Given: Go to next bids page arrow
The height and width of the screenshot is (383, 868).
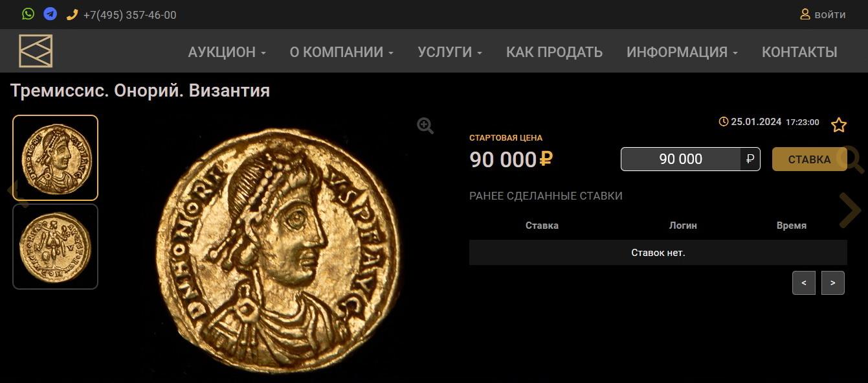Looking at the screenshot, I should [x=833, y=283].
